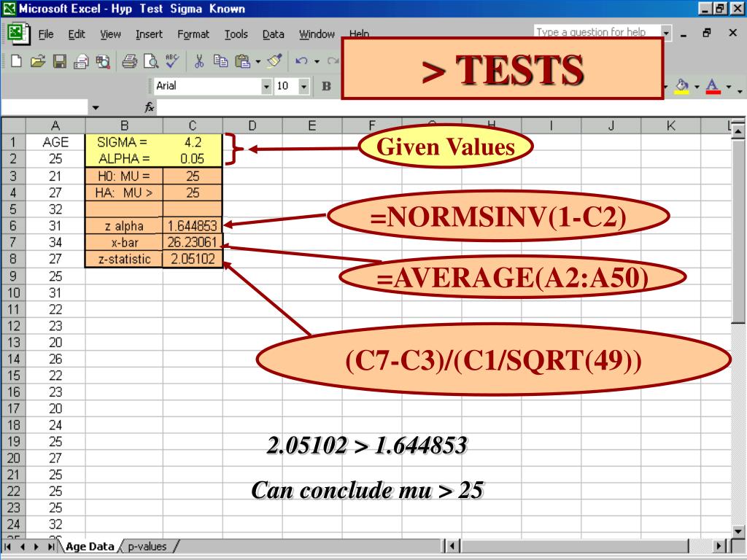This screenshot has height=560, width=747.
Task: Click the Type a question for help box
Action: [x=597, y=32]
